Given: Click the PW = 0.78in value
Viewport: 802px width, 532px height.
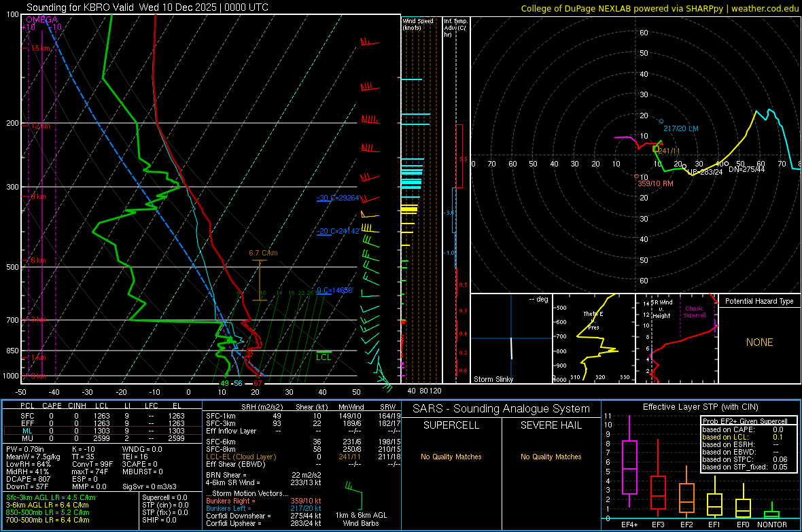Looking at the screenshot, I should [25, 449].
